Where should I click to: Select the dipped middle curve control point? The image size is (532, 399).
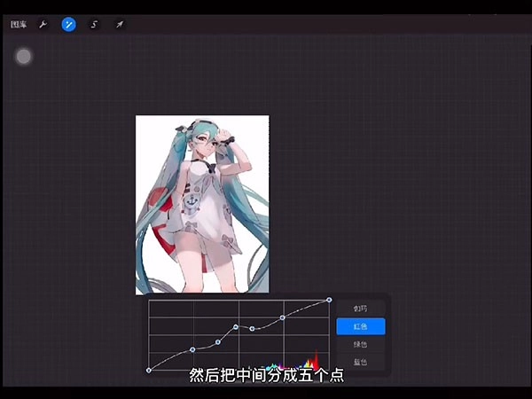(253, 329)
